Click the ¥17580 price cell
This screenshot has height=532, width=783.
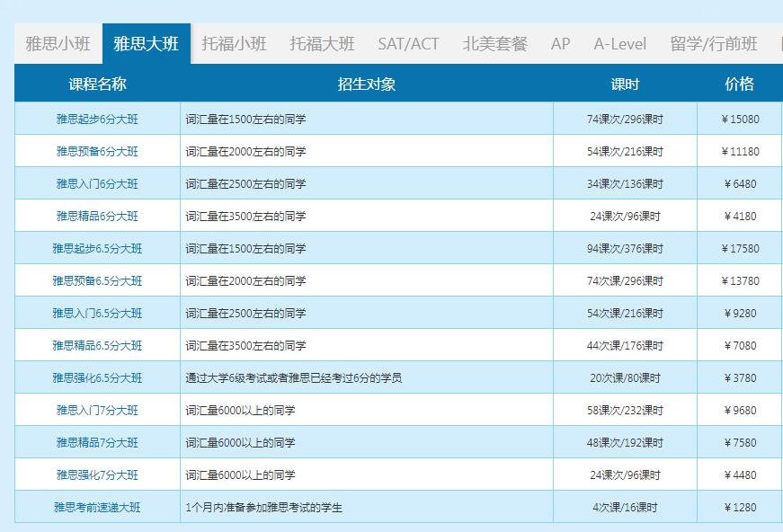pyautogui.click(x=740, y=249)
